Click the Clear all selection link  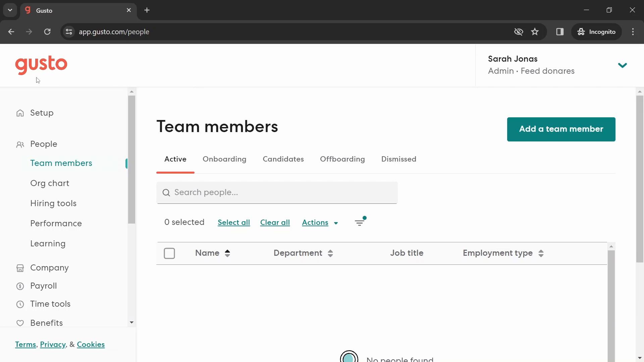(x=275, y=222)
